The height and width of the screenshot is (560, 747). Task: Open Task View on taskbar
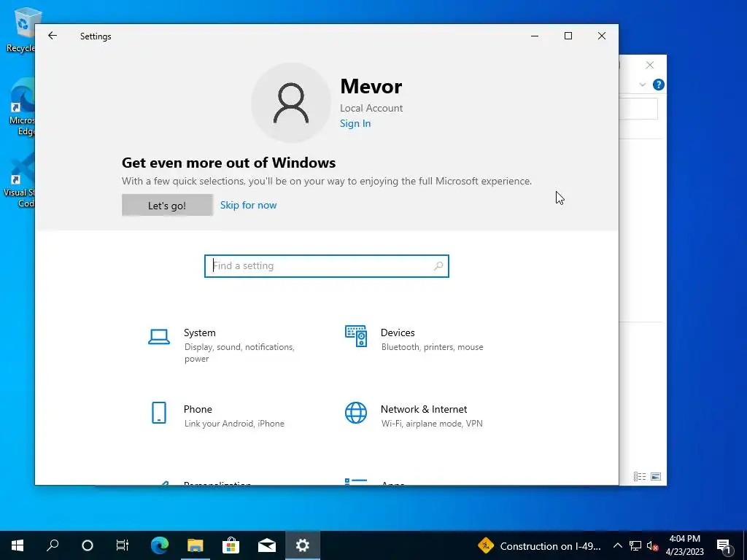tap(123, 545)
